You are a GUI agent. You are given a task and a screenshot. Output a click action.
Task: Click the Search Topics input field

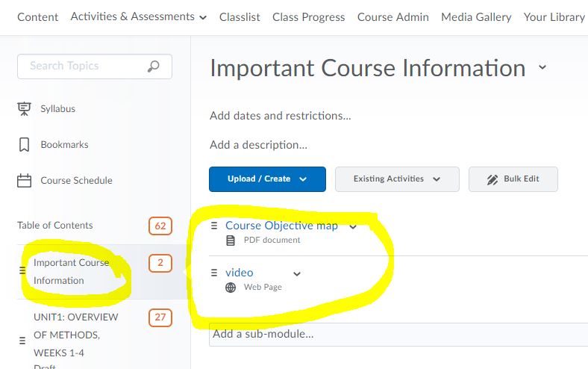(x=86, y=66)
